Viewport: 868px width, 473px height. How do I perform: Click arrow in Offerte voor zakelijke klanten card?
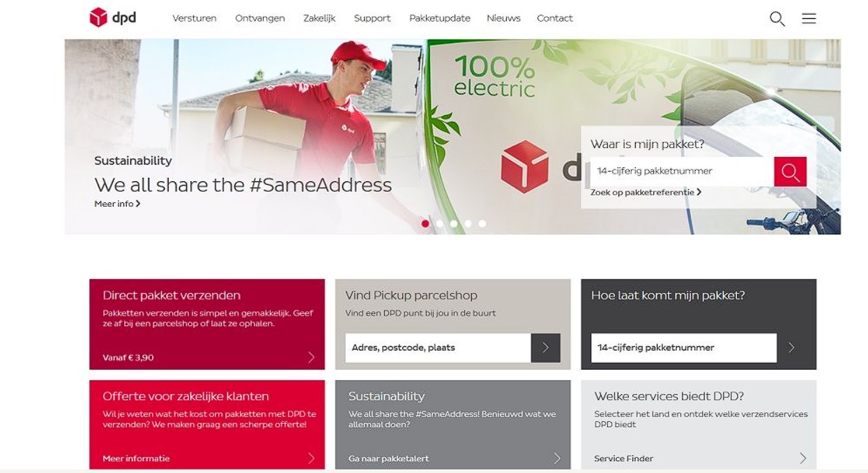tap(311, 458)
